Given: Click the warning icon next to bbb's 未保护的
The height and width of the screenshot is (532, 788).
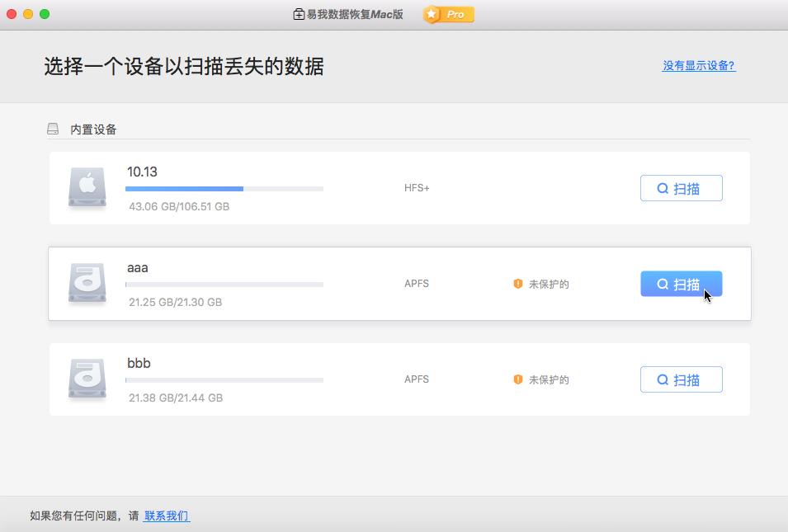Looking at the screenshot, I should pos(517,379).
